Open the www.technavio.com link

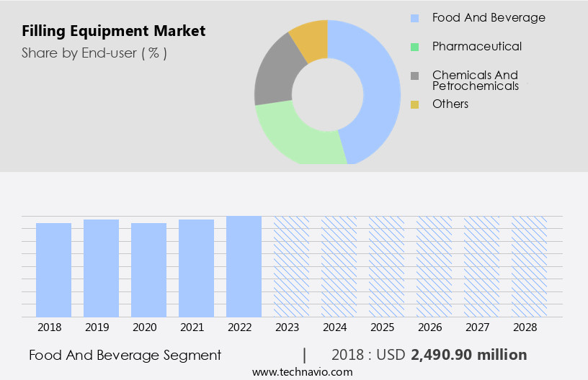(x=302, y=372)
